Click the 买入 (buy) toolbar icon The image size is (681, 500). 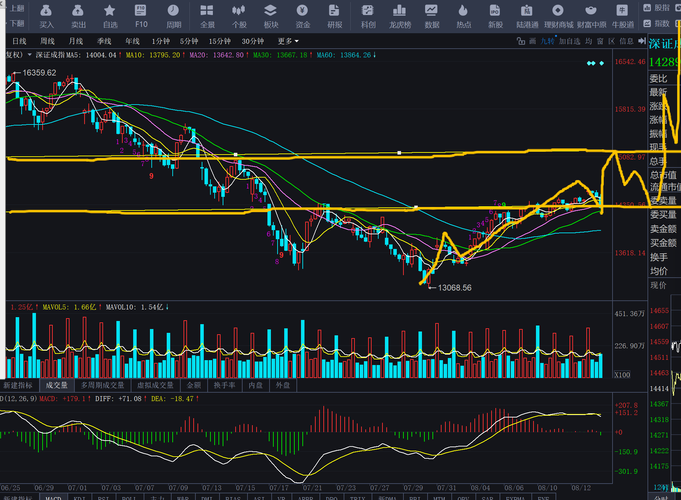click(46, 16)
